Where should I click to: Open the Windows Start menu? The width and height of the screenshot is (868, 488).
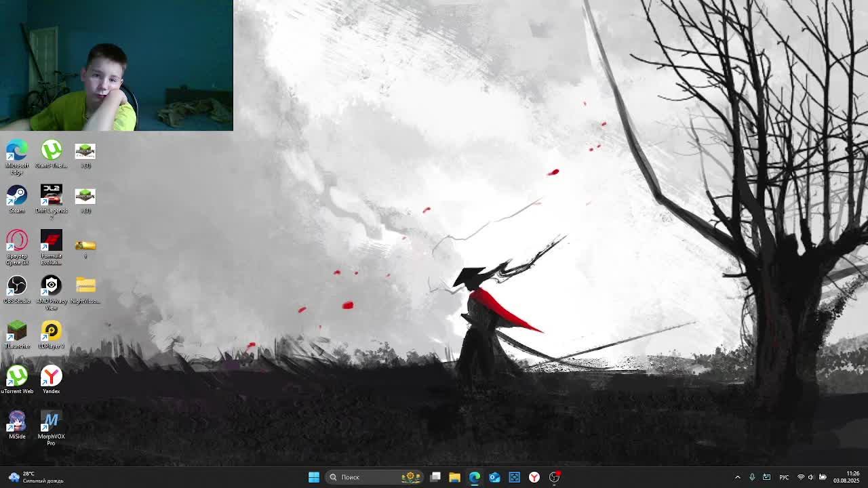click(x=314, y=477)
